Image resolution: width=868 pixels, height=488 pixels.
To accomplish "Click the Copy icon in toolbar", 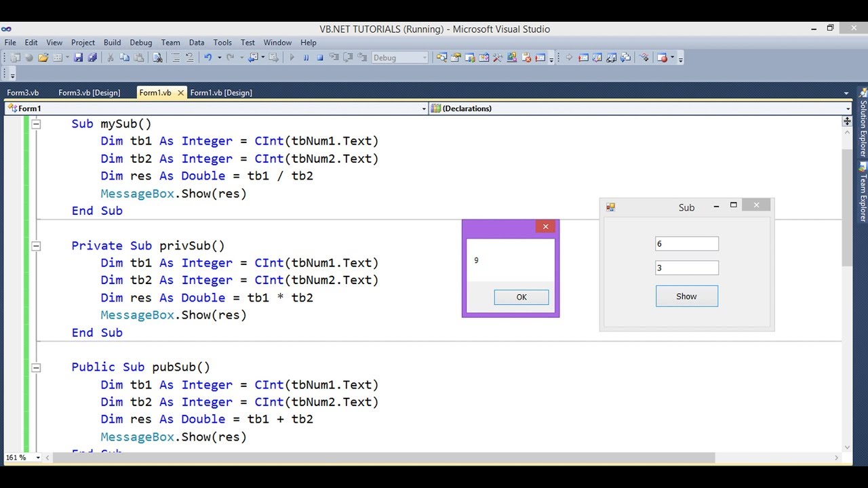I will (x=125, y=58).
